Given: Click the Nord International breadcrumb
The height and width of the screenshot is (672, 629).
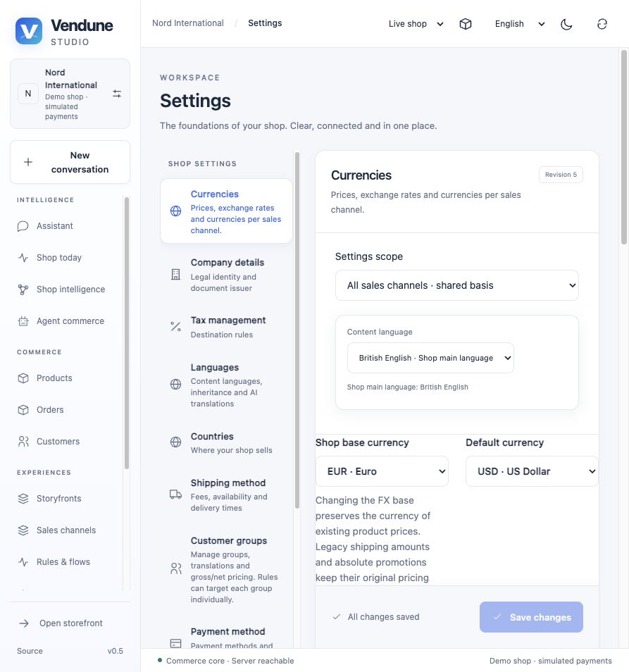Looking at the screenshot, I should pyautogui.click(x=187, y=23).
